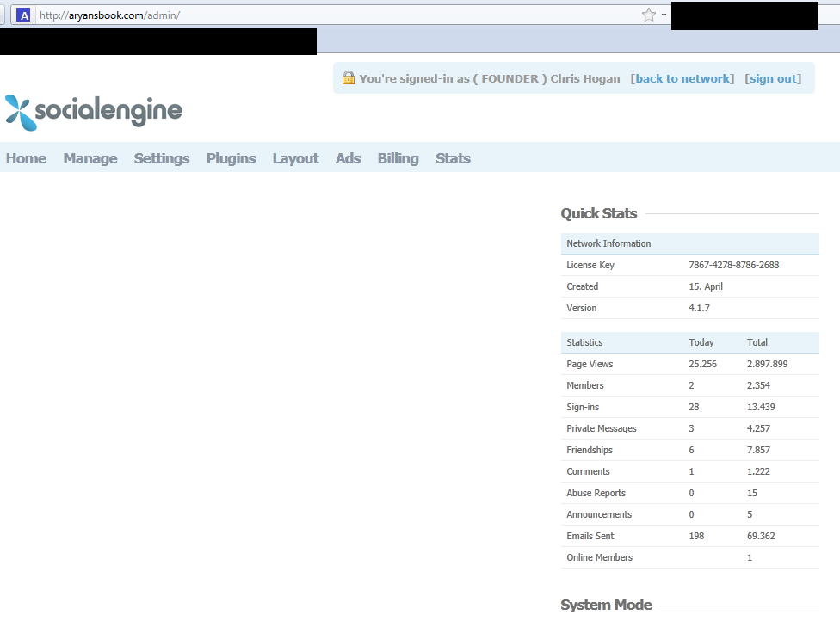Open the Ads menu
The width and height of the screenshot is (840, 621).
(x=349, y=158)
